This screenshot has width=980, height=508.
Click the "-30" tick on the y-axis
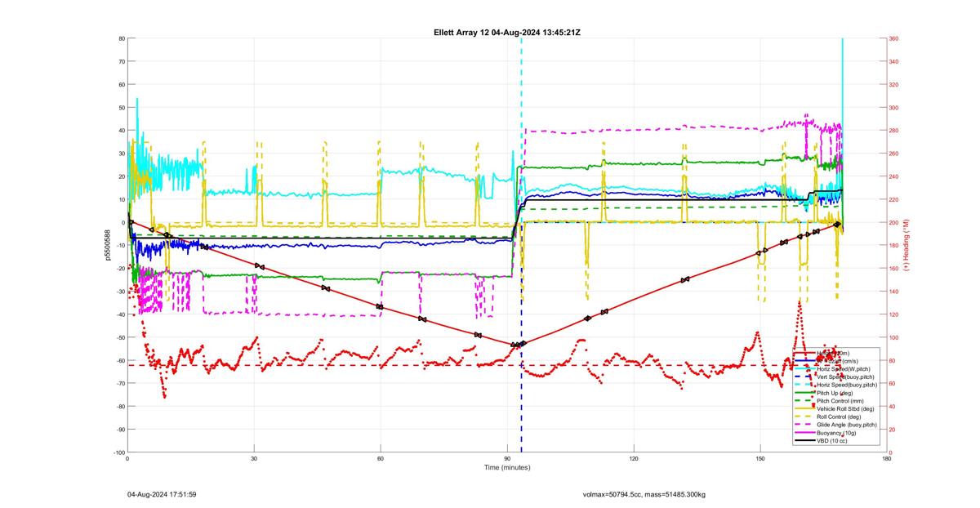coord(119,292)
